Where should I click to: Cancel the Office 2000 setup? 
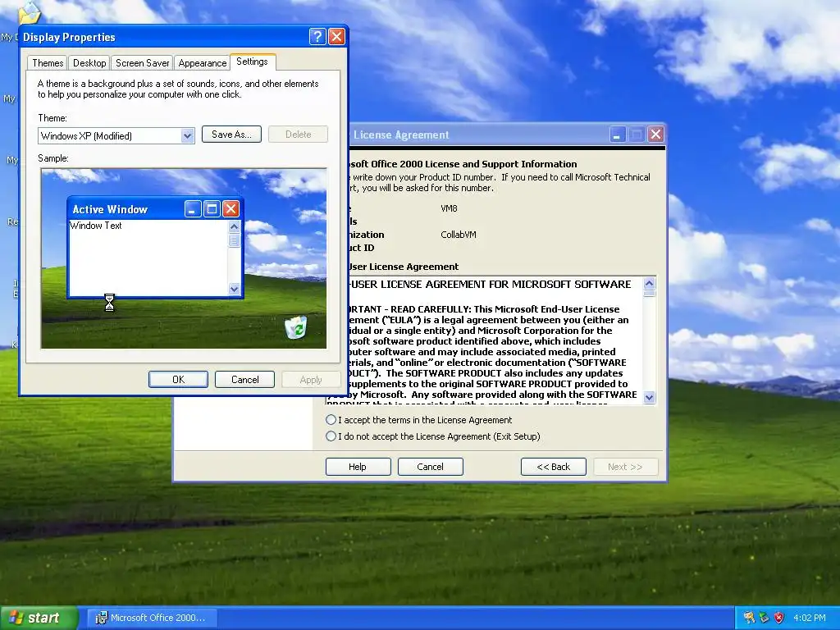[430, 467]
